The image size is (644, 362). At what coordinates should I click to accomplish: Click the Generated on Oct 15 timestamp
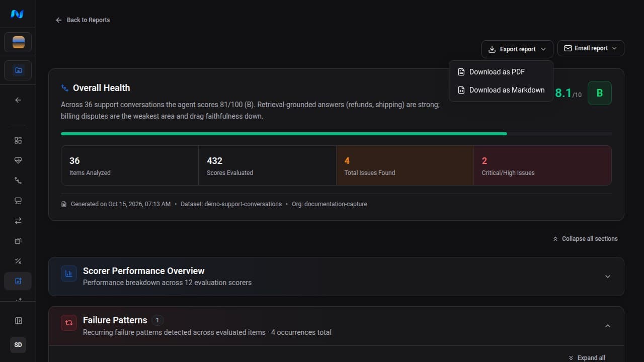point(120,204)
